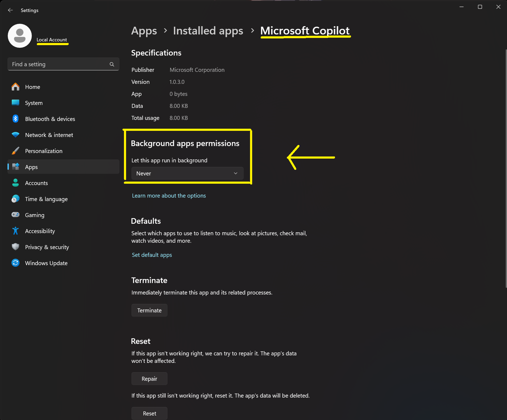This screenshot has width=507, height=420.
Task: Click the Accessibility figure icon
Action: (15, 231)
